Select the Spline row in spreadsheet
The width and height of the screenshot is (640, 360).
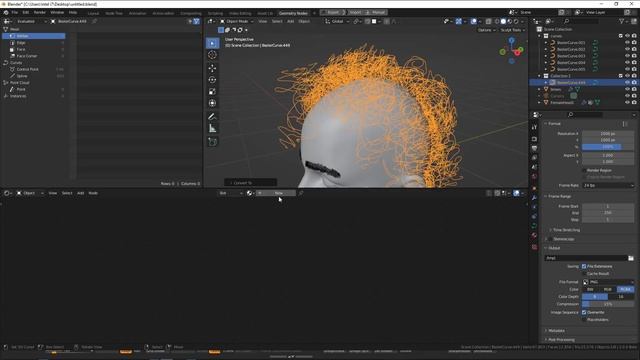pos(34,76)
